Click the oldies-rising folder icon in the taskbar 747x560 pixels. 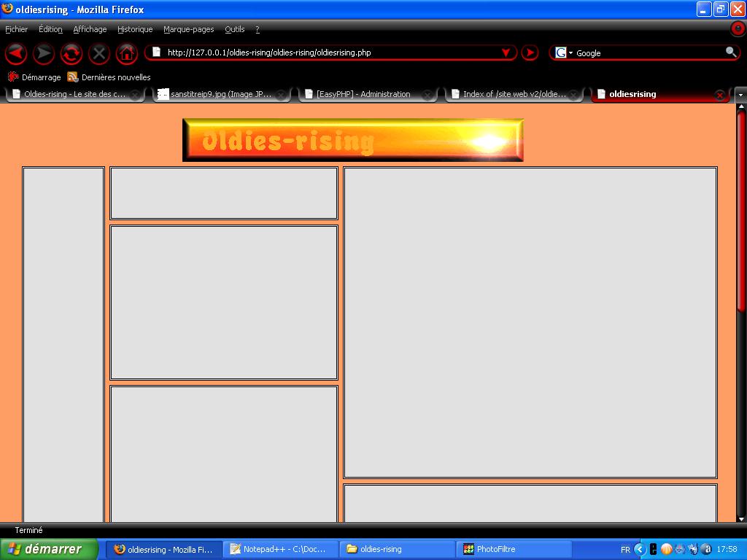coord(352,549)
